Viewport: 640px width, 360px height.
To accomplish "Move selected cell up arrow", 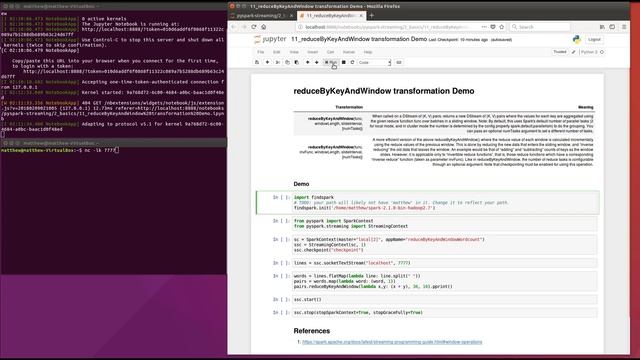I will [x=307, y=62].
